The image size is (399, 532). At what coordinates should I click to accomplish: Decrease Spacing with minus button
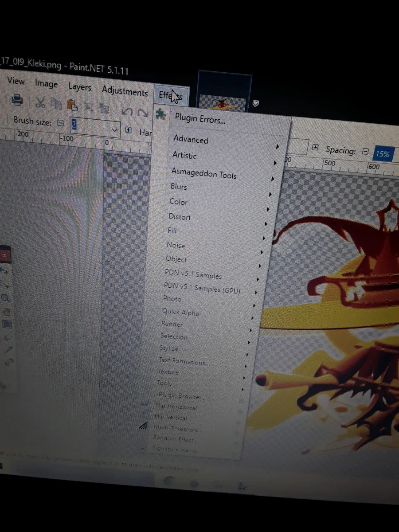tap(365, 151)
